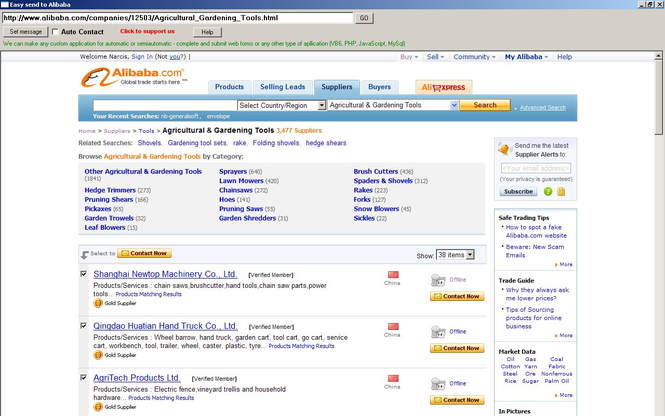The width and height of the screenshot is (665, 416).
Task: Click China flag for Shanghai Newtop Machinery
Action: [393, 274]
